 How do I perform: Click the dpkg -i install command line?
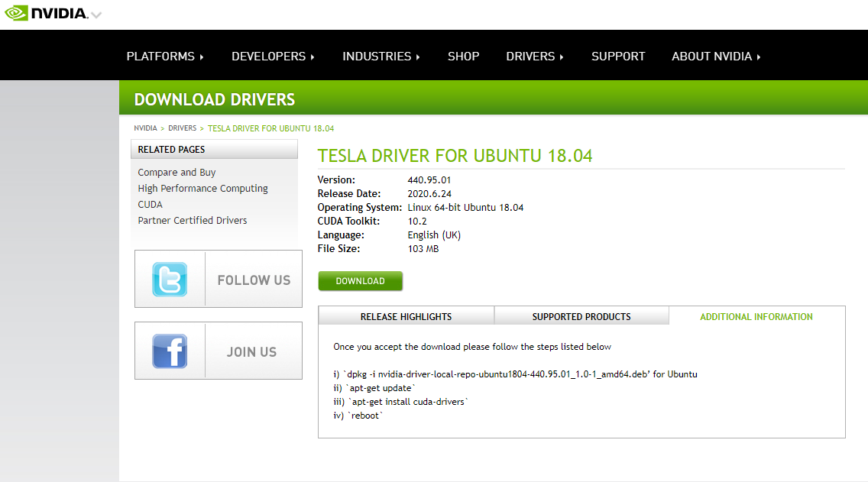pos(515,374)
